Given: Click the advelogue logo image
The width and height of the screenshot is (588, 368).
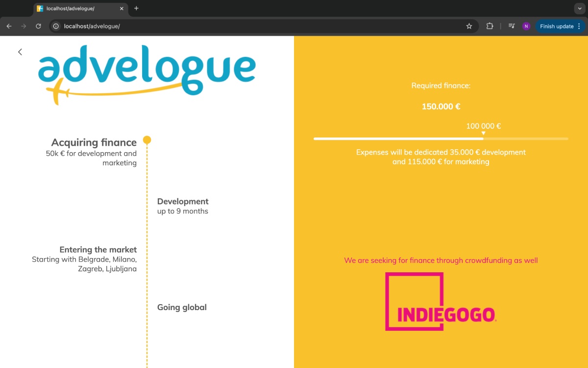Looking at the screenshot, I should tap(147, 75).
